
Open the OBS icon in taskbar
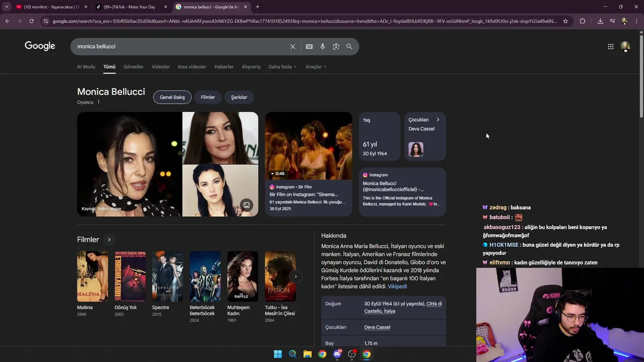click(x=352, y=354)
